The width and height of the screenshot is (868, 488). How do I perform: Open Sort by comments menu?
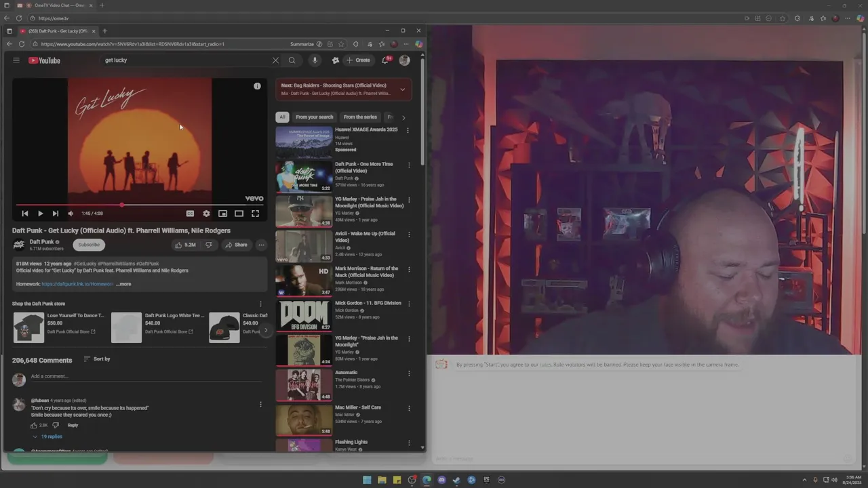click(97, 359)
